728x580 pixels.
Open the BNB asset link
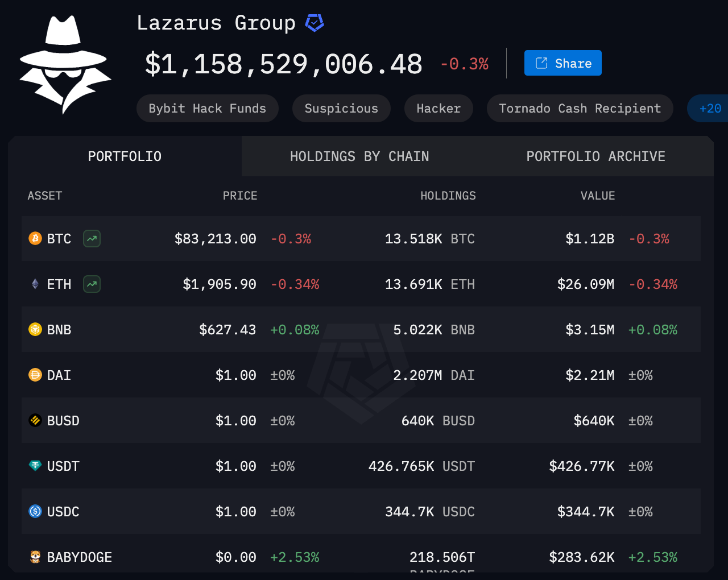point(59,330)
